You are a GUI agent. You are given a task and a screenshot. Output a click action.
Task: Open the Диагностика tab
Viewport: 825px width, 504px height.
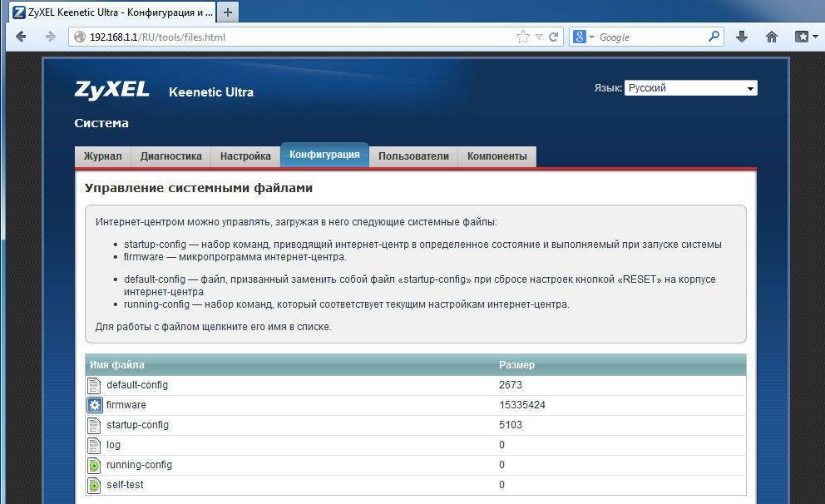coord(170,156)
